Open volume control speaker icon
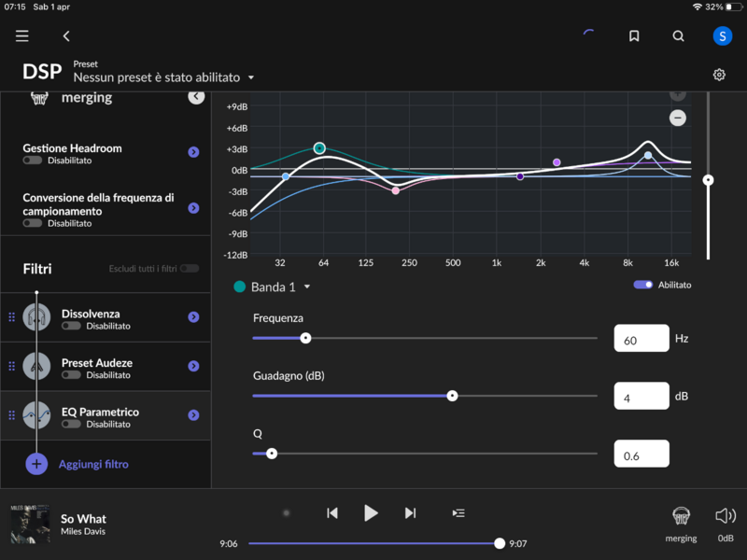The image size is (747, 560). [x=725, y=516]
